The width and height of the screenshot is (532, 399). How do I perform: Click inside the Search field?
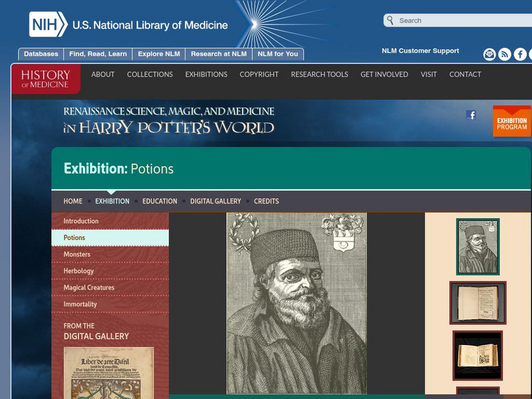click(458, 21)
